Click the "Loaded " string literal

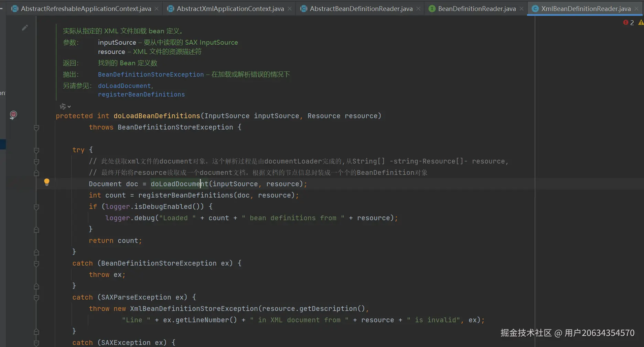[x=178, y=218]
